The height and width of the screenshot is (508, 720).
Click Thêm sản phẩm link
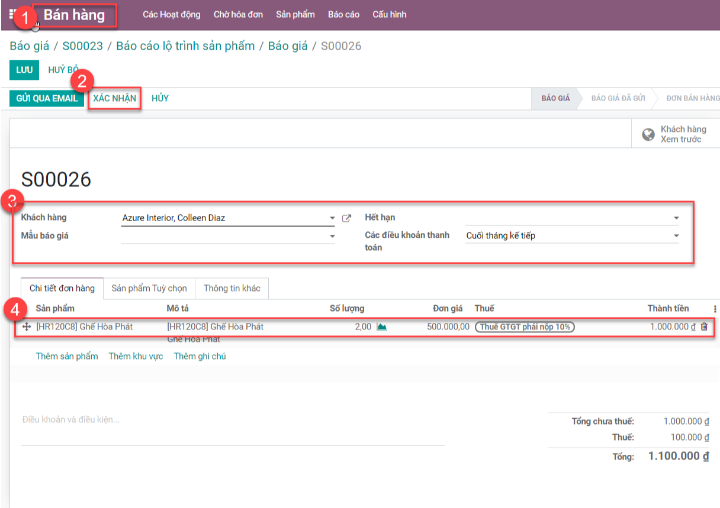point(67,356)
